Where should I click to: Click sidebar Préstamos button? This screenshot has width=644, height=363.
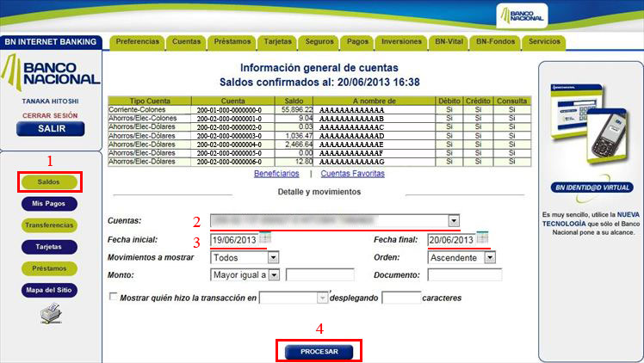pos(49,268)
